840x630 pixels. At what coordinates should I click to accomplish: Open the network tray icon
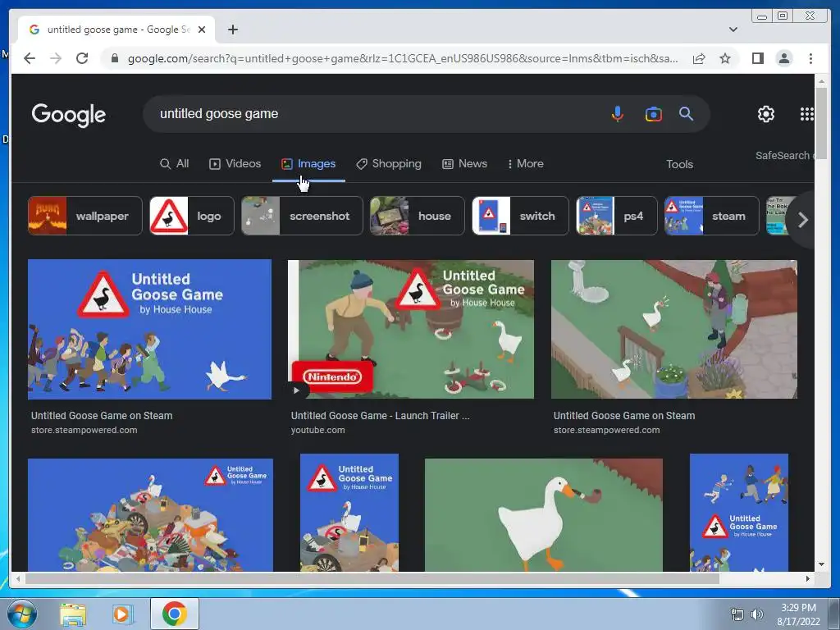click(737, 614)
